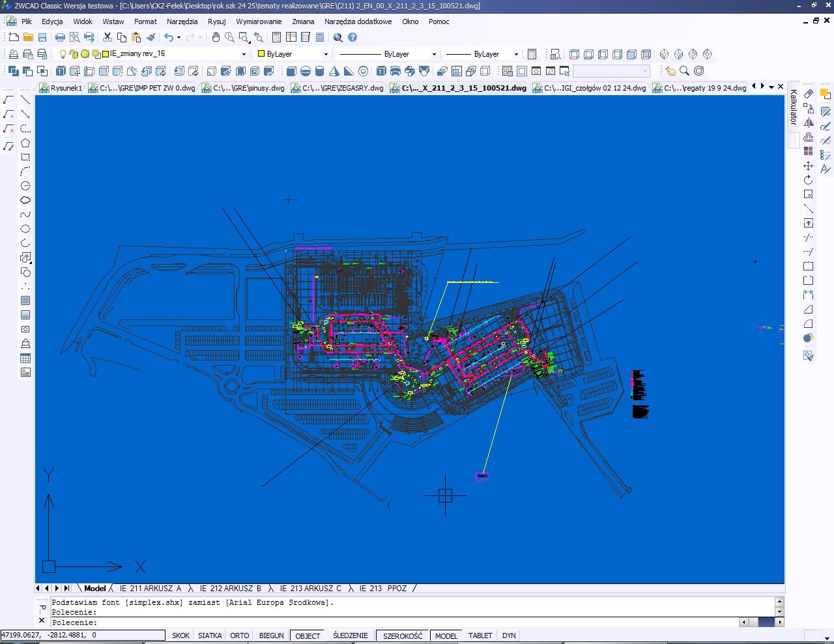Viewport: 834px width, 644px height.
Task: Open the Wymiarowanie menu
Action: point(259,22)
